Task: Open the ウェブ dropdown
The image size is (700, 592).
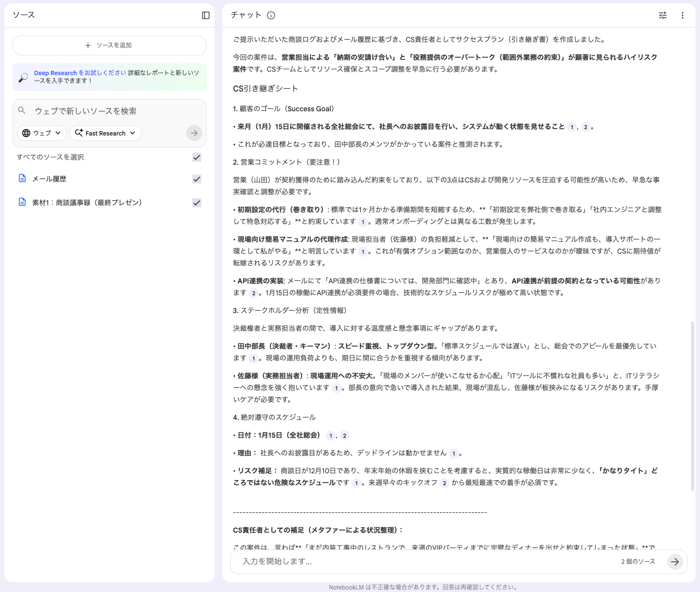Action: coord(42,133)
